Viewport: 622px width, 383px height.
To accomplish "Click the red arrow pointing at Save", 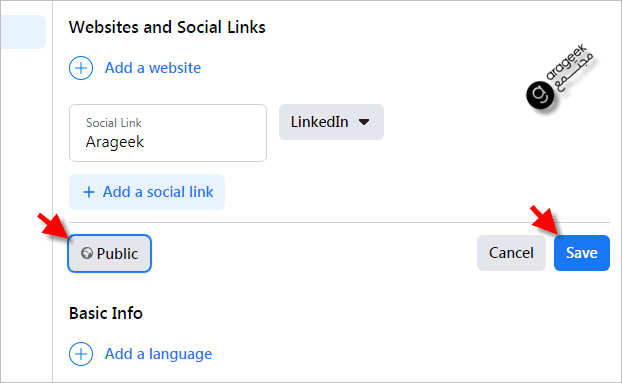I will (x=545, y=221).
